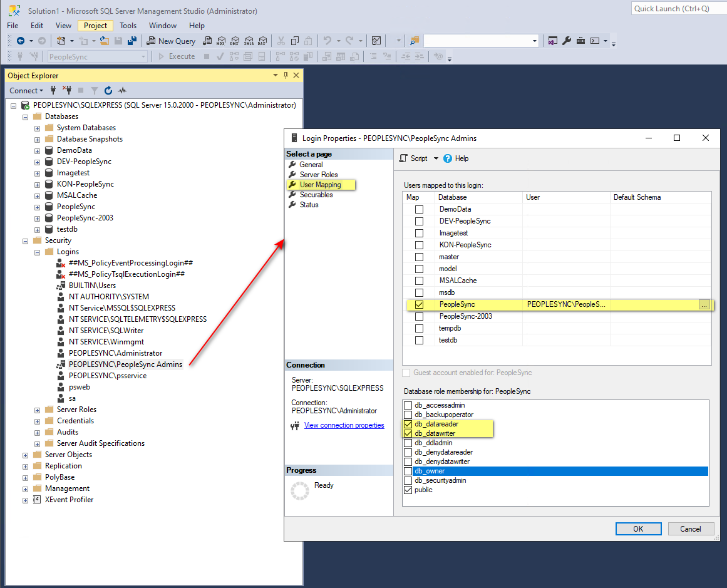
Task: Open Properties window wrench icon
Action: (x=567, y=41)
